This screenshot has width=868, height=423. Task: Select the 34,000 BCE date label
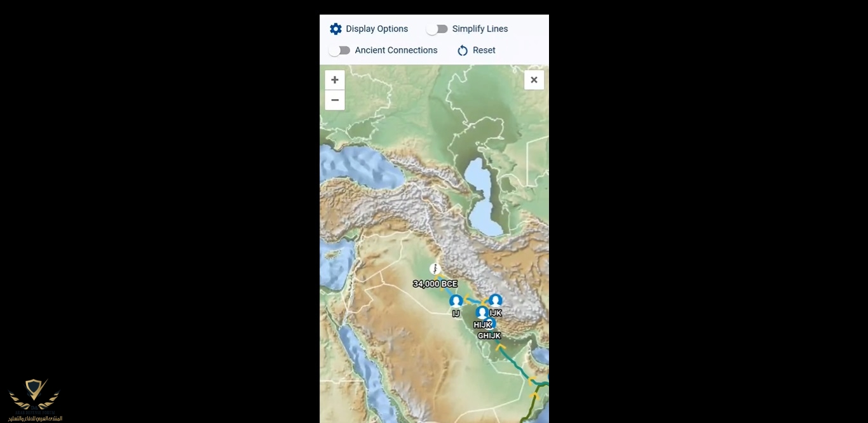(x=435, y=284)
